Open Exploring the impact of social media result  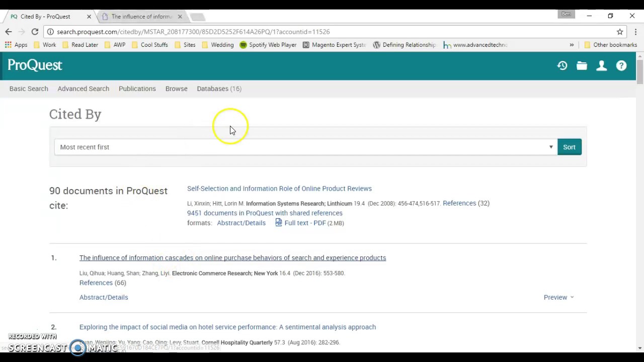tap(227, 327)
